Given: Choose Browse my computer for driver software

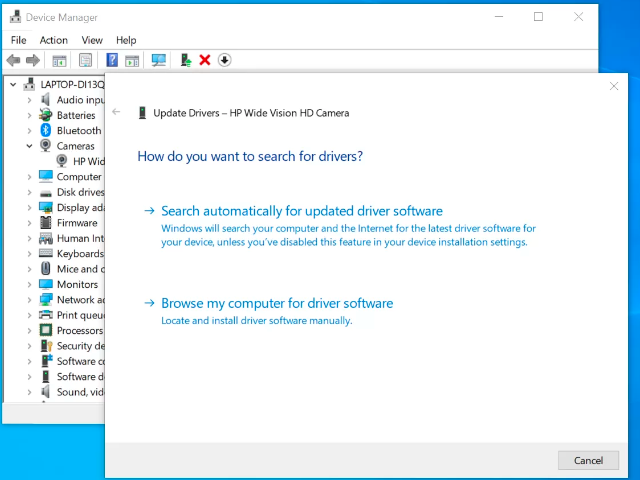Looking at the screenshot, I should (277, 303).
